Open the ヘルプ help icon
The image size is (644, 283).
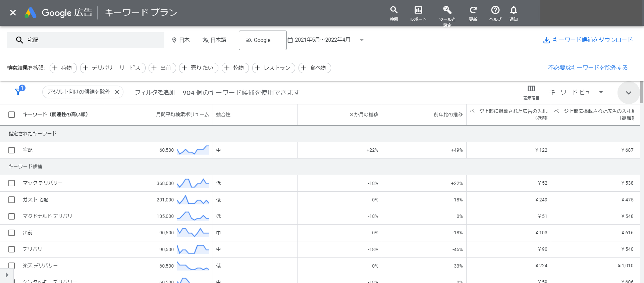click(495, 14)
